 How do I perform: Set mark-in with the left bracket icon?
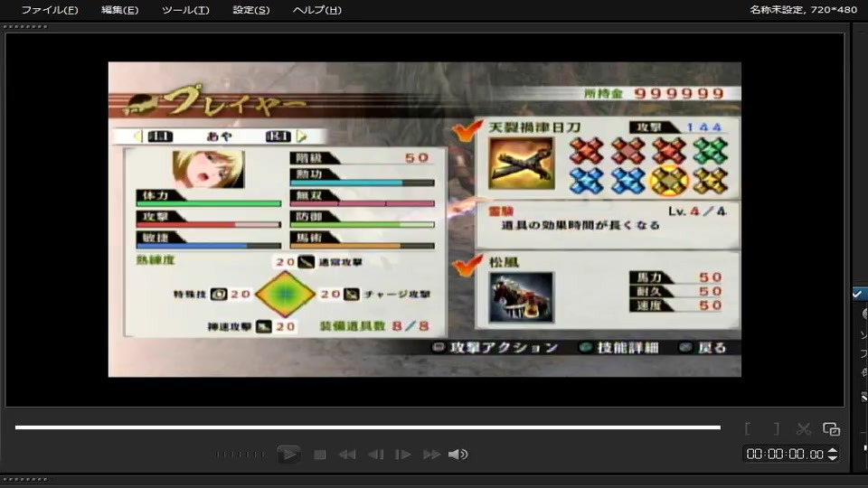[x=748, y=428]
